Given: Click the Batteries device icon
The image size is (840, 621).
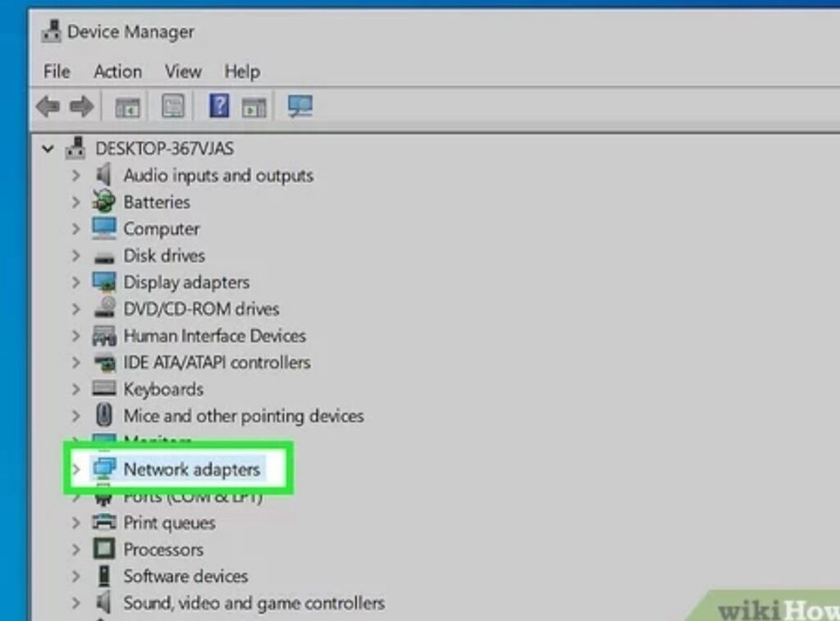Looking at the screenshot, I should [x=104, y=202].
